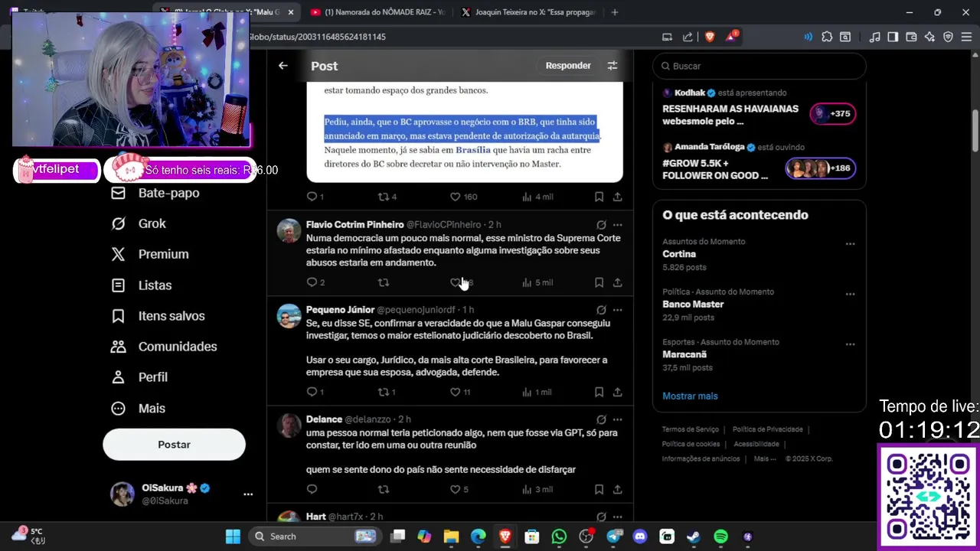Open Discord from the taskbar
The image size is (980, 551).
tap(640, 536)
